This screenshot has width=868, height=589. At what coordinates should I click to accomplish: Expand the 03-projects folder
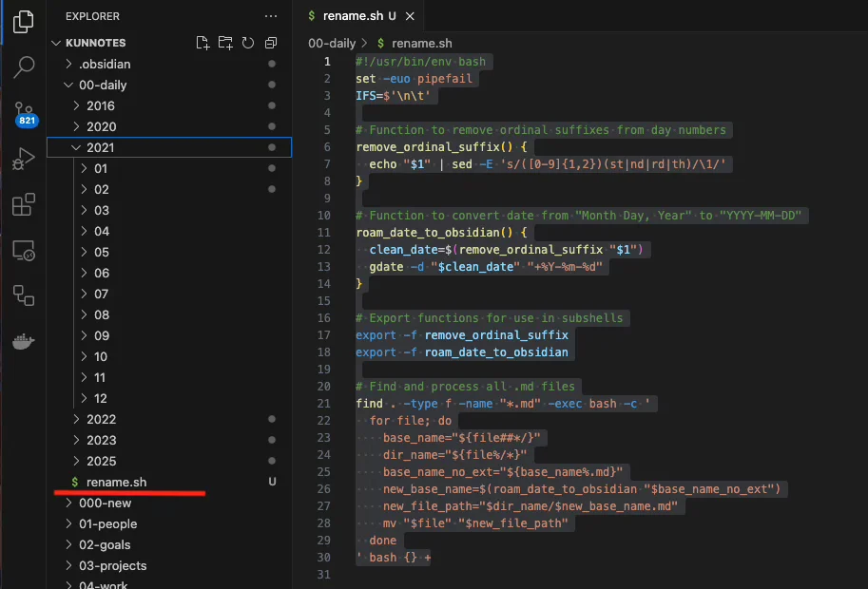[x=112, y=565]
